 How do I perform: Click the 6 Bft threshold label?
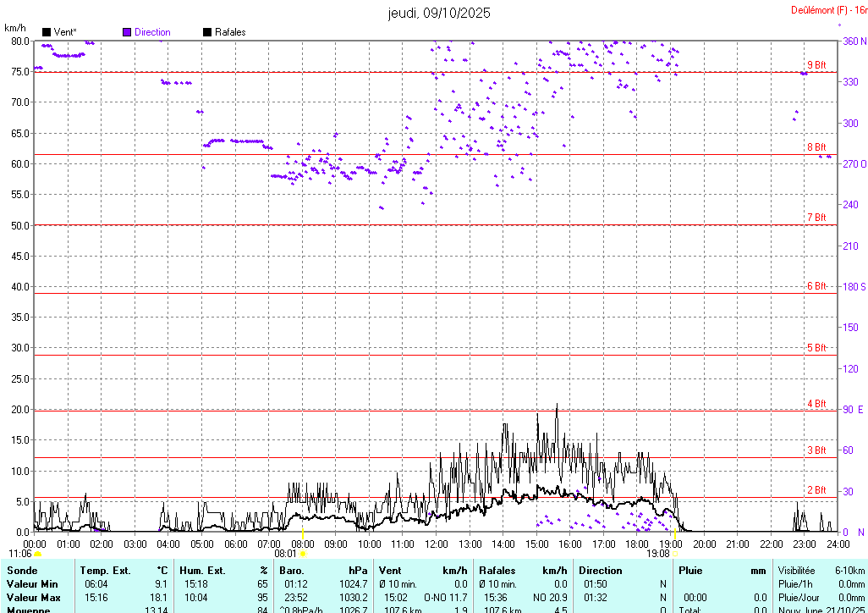pyautogui.click(x=816, y=286)
